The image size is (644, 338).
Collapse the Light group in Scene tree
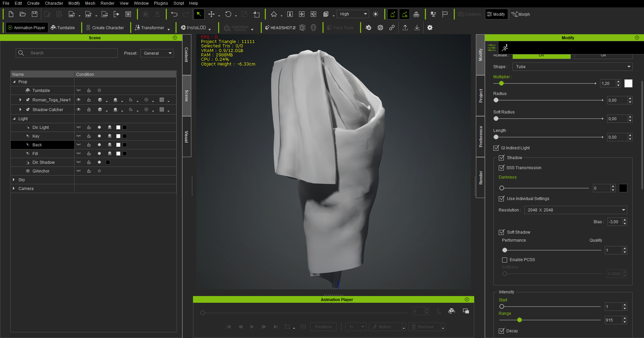[14, 119]
